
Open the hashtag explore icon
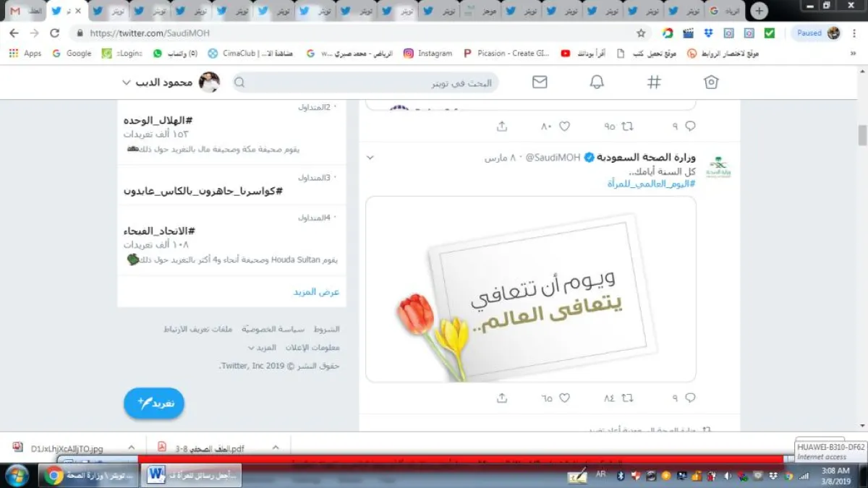(654, 82)
